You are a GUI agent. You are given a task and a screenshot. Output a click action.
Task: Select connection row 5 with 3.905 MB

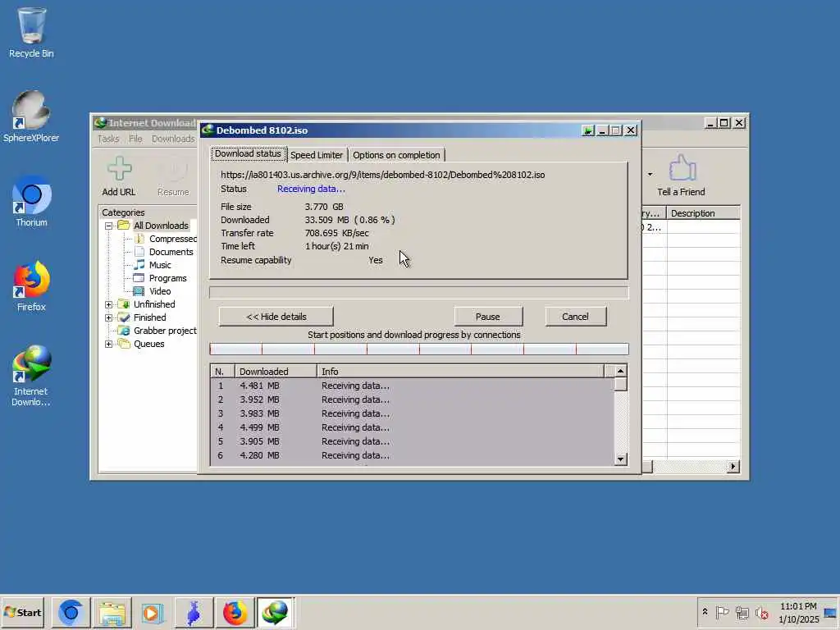coord(412,441)
